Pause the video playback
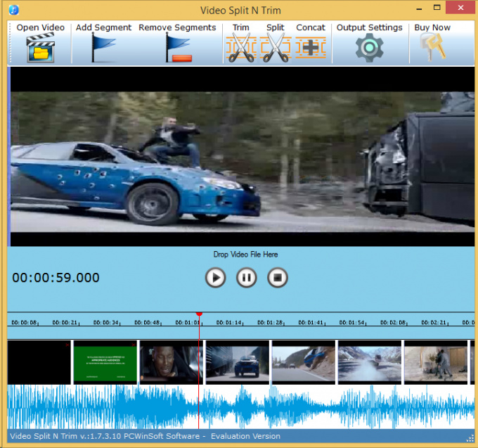478x448 pixels. coord(246,278)
